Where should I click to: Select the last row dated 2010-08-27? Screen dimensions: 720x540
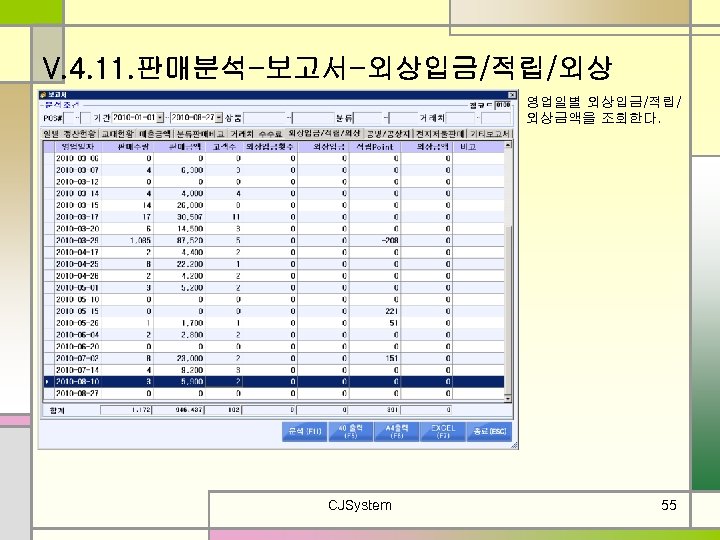pyautogui.click(x=274, y=394)
